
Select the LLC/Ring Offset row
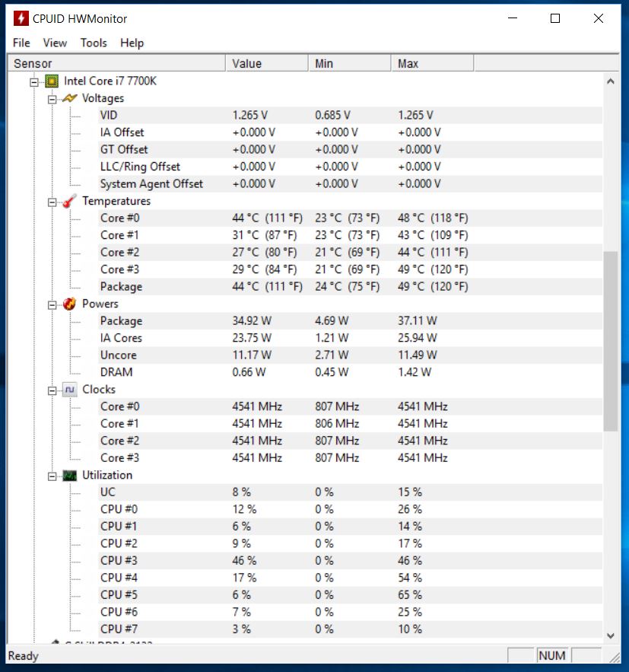point(350,167)
